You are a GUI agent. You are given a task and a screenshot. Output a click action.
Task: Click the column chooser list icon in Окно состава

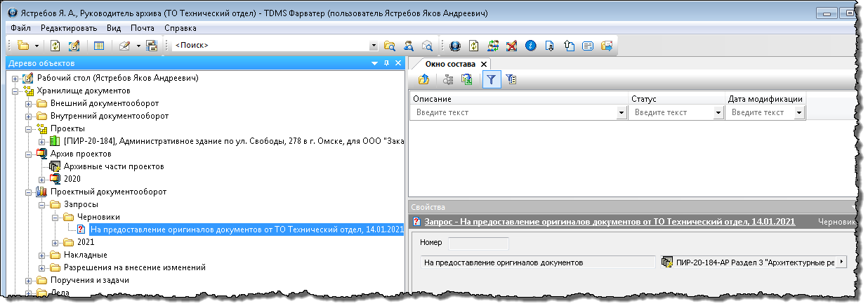511,80
